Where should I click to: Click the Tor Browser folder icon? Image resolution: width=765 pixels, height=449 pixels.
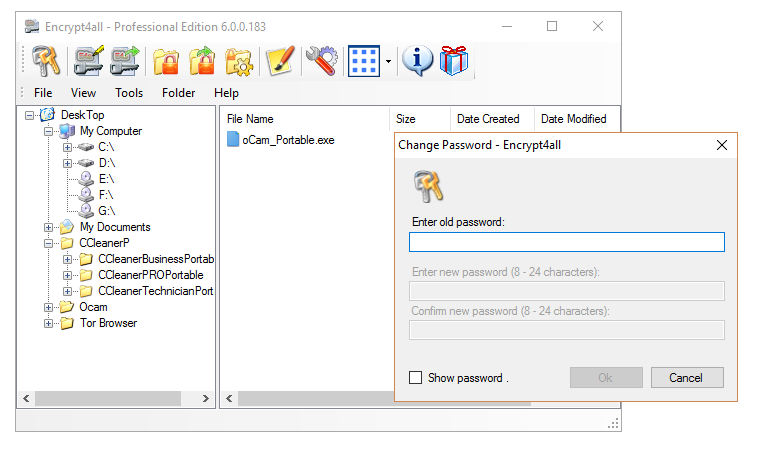[x=67, y=323]
